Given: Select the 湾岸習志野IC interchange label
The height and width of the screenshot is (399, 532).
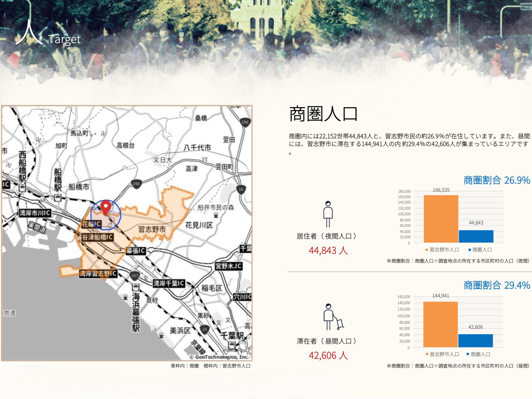Looking at the screenshot, I should [98, 274].
